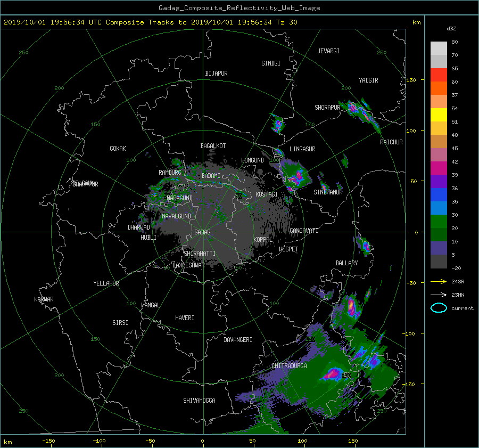
Task: Click the 'NARAGUND' city label
Action: point(180,198)
